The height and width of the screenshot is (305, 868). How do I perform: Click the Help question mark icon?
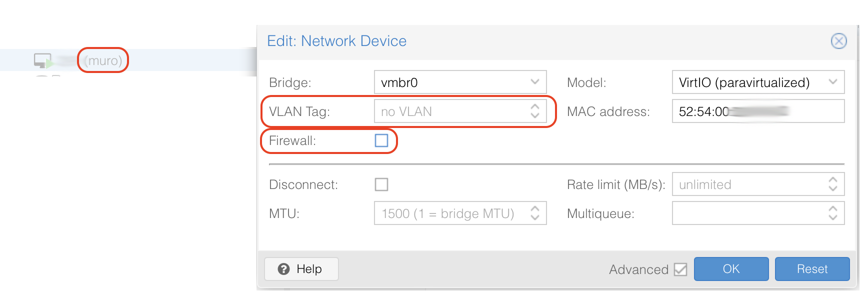click(284, 269)
